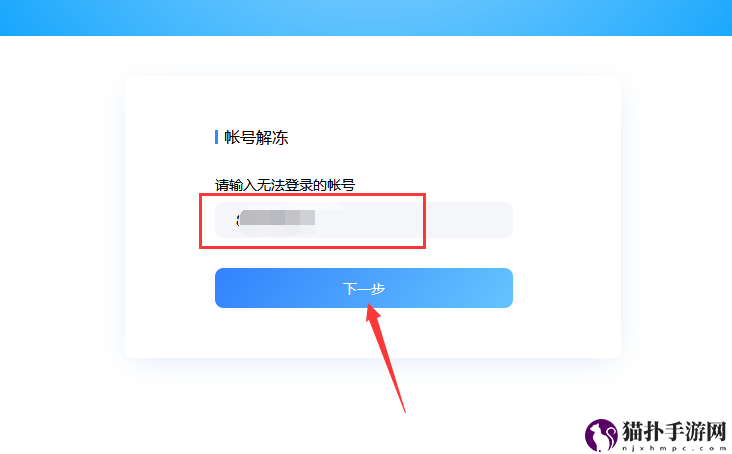Image resolution: width=732 pixels, height=454 pixels.
Task: Click the 下一步 button
Action: coord(364,288)
